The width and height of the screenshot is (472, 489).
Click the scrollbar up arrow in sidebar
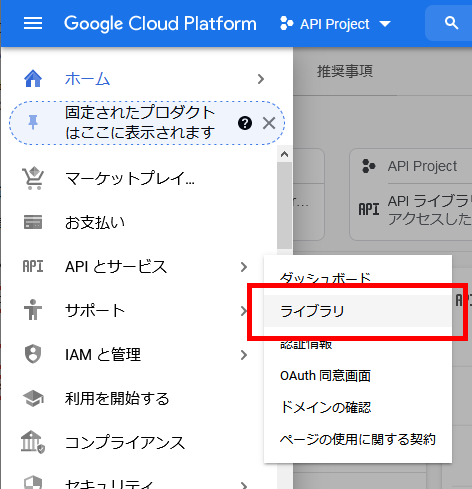tap(284, 154)
